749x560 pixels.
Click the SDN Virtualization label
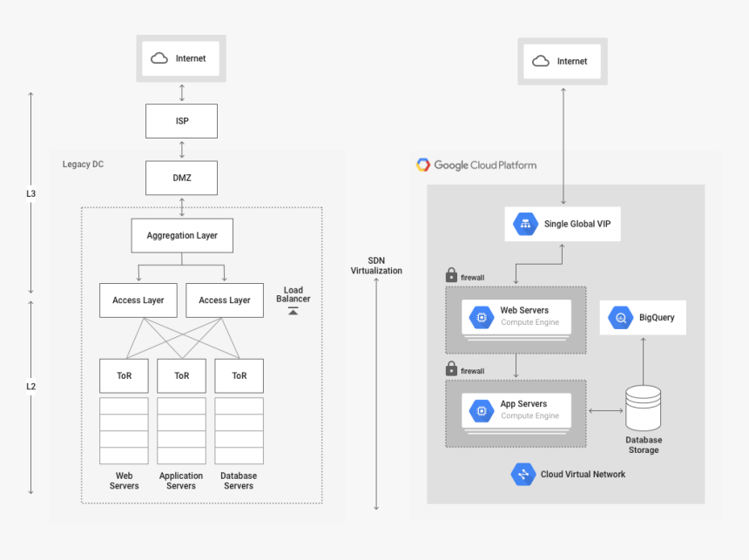pos(376,265)
